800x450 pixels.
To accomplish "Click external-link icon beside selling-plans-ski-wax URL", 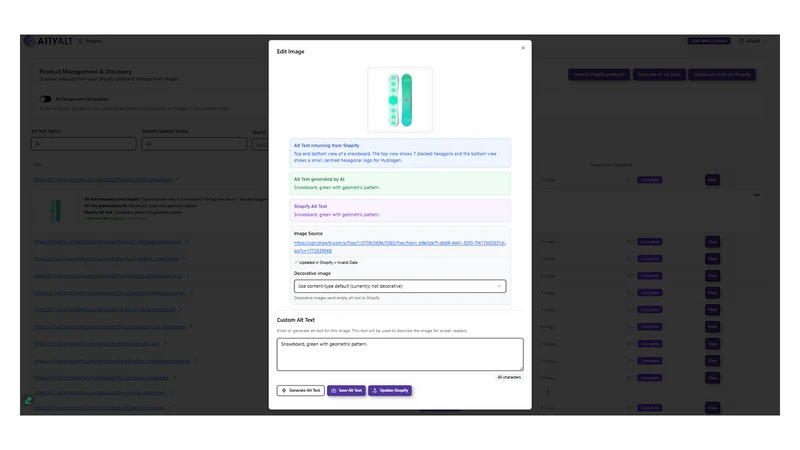I will [x=165, y=344].
